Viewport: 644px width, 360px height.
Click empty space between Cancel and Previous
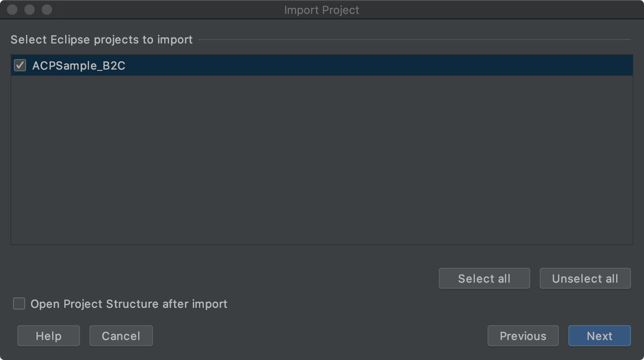pos(320,336)
